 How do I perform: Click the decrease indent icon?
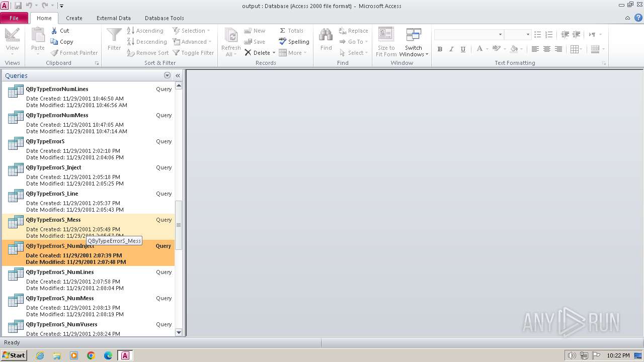(x=565, y=34)
